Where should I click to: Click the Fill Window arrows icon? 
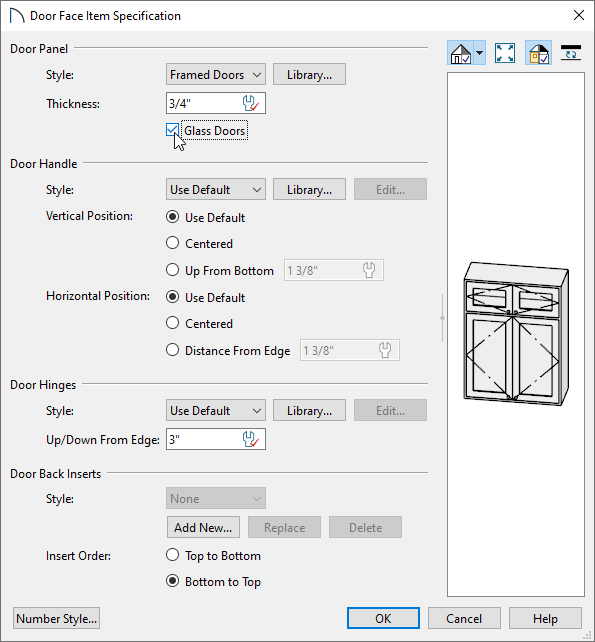pyautogui.click(x=505, y=53)
